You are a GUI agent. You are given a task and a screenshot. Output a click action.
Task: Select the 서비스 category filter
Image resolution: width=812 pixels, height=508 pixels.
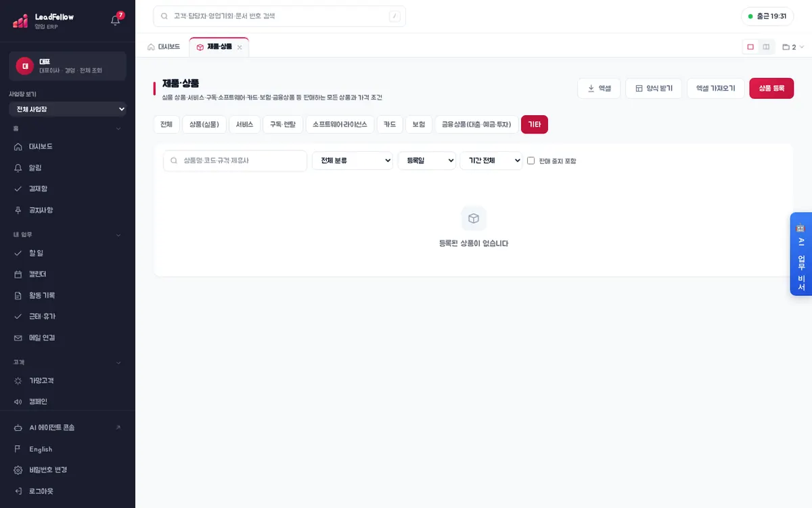(x=244, y=124)
